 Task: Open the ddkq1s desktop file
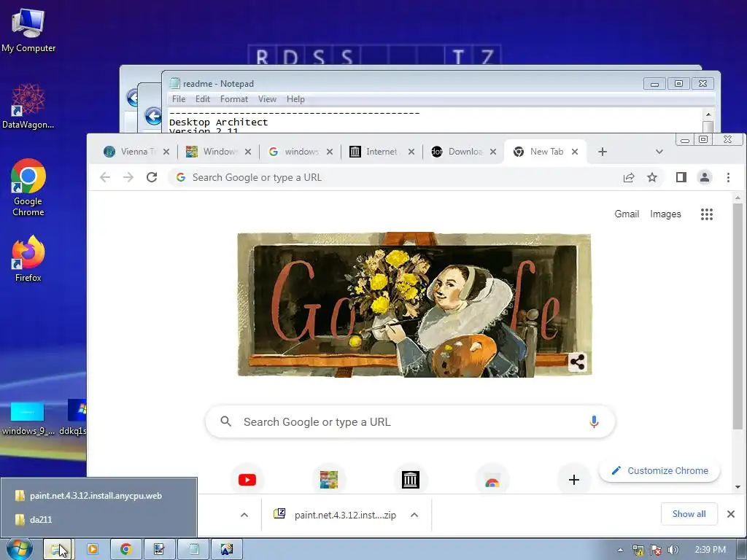(x=75, y=419)
